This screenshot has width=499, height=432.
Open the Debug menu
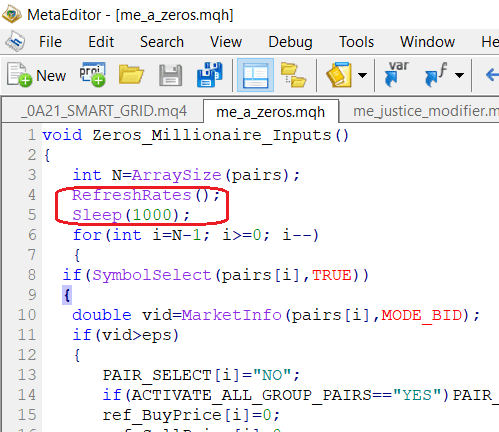(x=290, y=42)
